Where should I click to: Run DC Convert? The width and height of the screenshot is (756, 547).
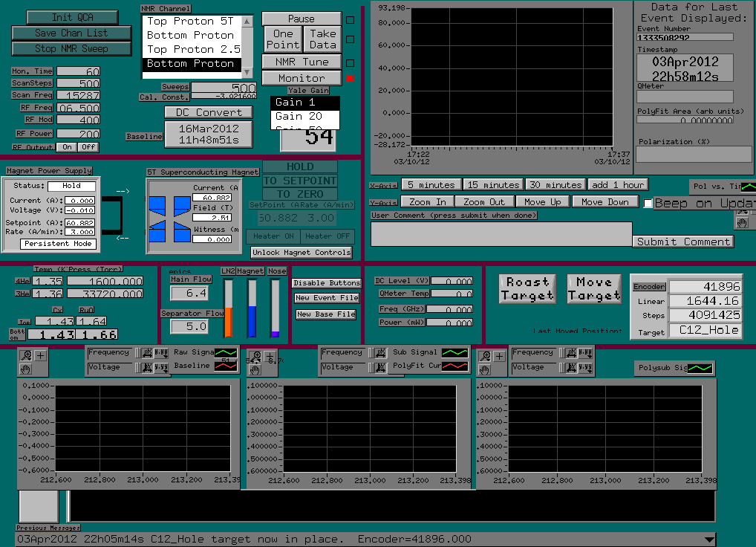click(x=208, y=112)
